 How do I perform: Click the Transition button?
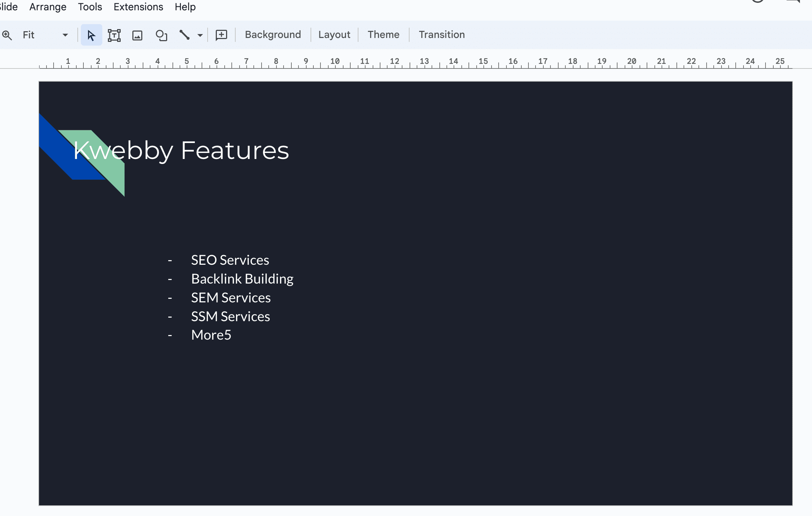tap(442, 34)
